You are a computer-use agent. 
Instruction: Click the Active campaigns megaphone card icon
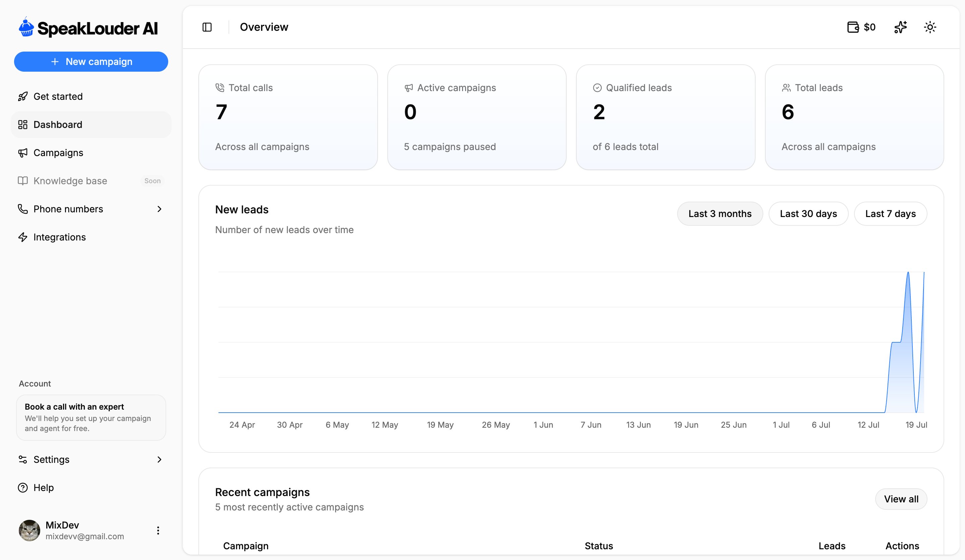(408, 88)
